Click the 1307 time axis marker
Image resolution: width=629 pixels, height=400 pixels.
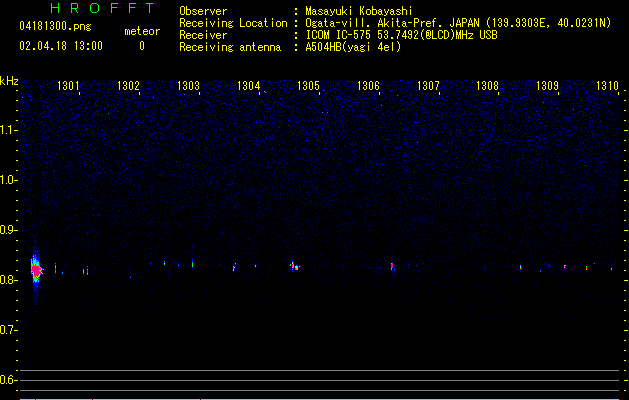[428, 86]
